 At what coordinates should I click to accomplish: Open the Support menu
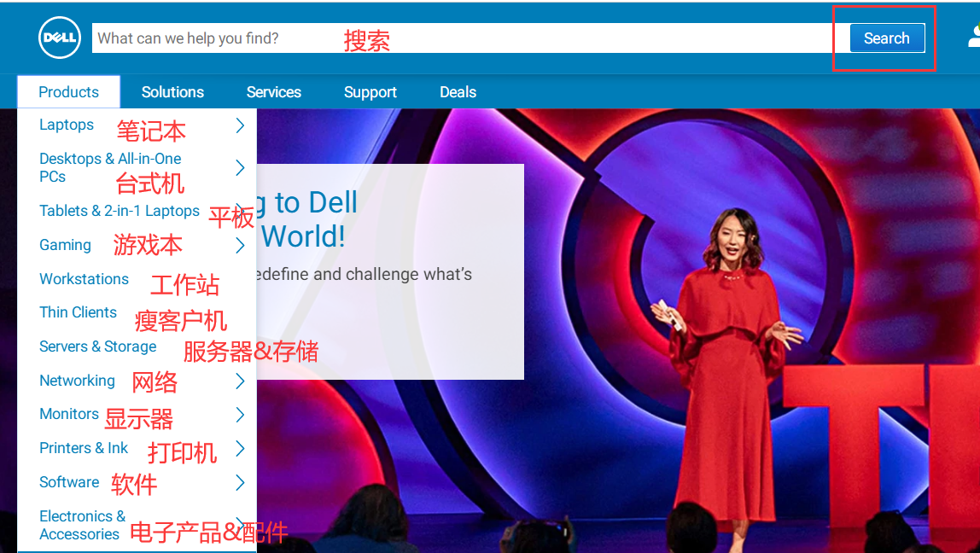(x=370, y=92)
